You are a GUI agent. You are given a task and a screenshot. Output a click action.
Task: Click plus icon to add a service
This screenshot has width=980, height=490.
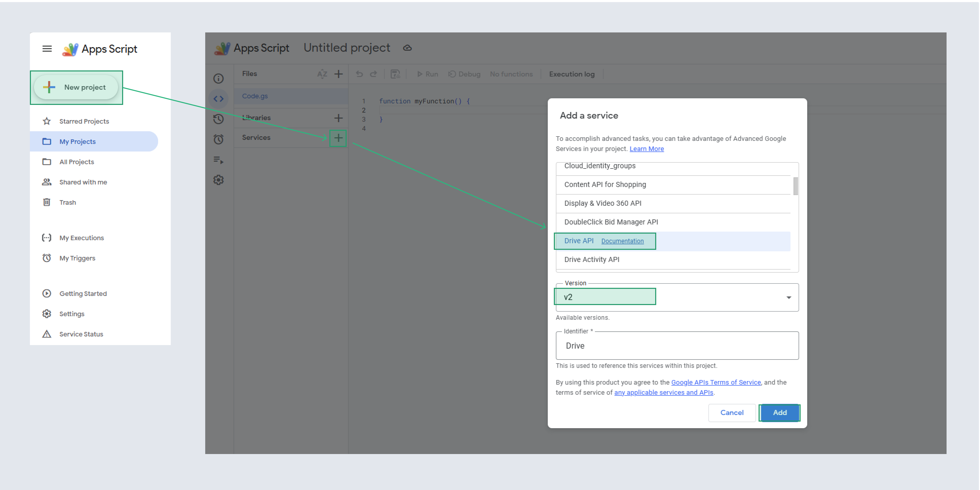coord(338,138)
